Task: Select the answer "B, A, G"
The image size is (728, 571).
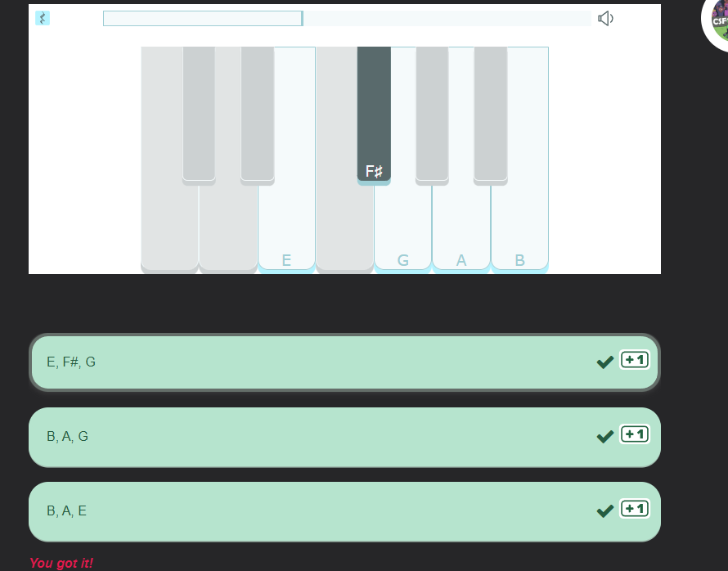Action: [x=344, y=437]
